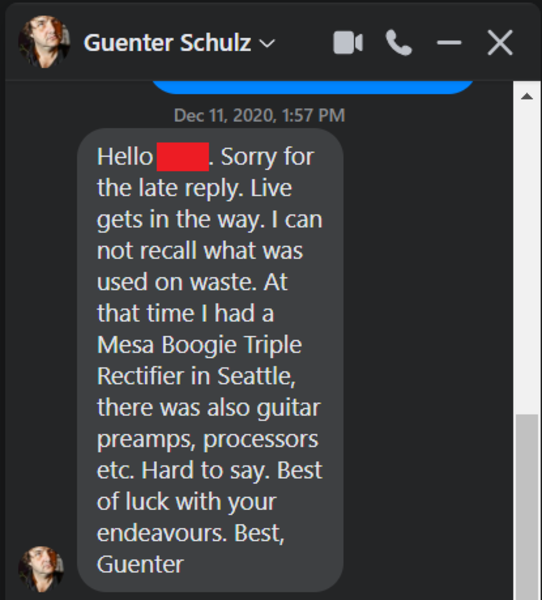The width and height of the screenshot is (542, 600).
Task: Click the "Guenter" signature in the message
Action: click(x=140, y=564)
